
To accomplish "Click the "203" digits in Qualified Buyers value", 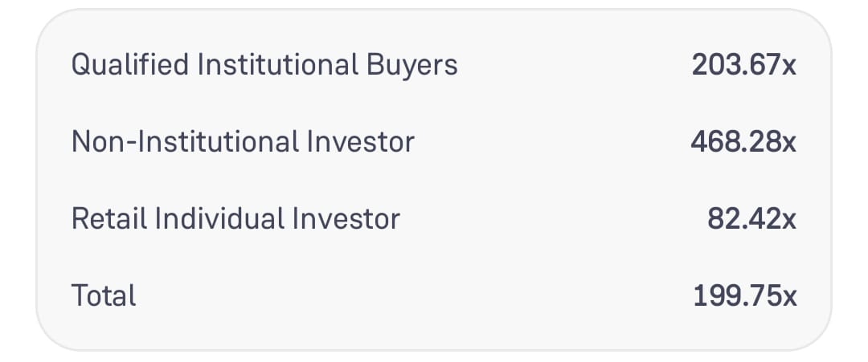I will [x=715, y=65].
